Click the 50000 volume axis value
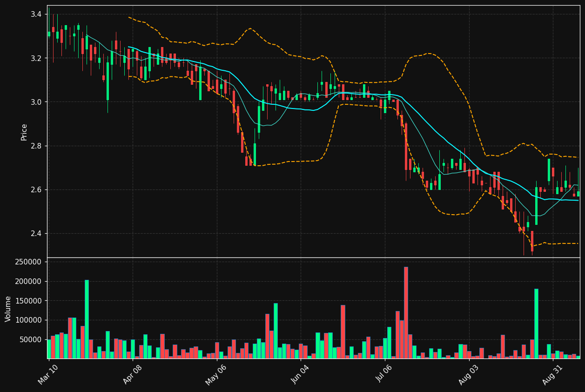The image size is (585, 392). tap(31, 339)
